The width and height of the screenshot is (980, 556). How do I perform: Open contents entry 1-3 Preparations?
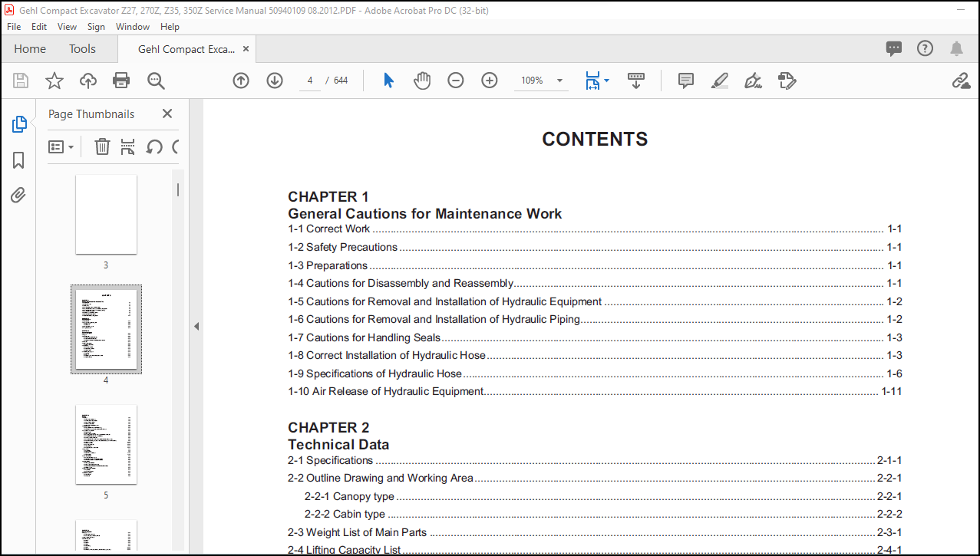pyautogui.click(x=595, y=265)
